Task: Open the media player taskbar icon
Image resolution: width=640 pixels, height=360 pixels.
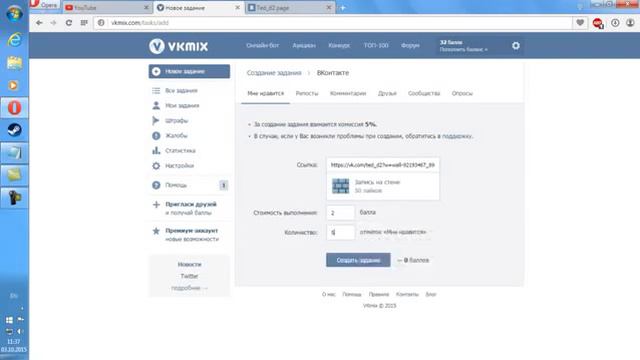Action: 13,85
